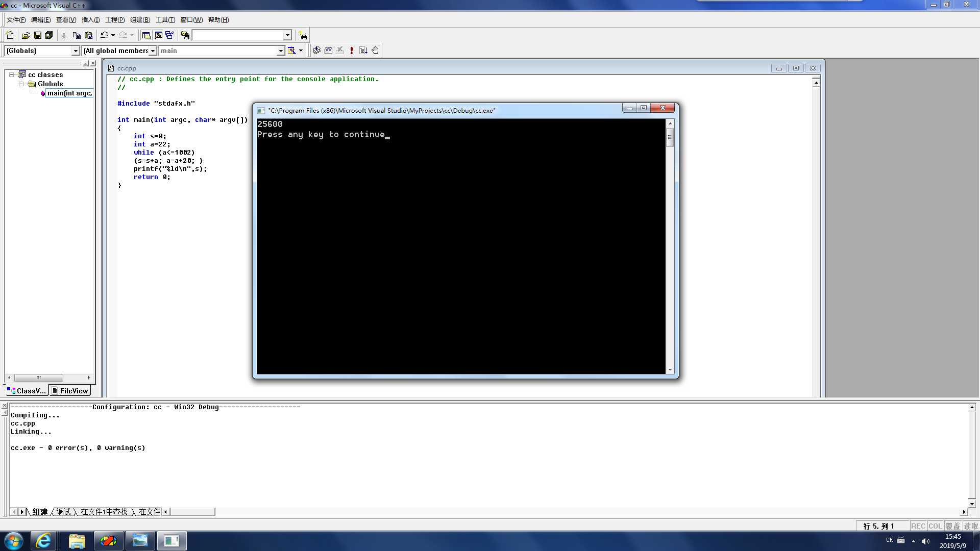This screenshot has height=551, width=980.
Task: Click the Go debug icon
Action: pyautogui.click(x=363, y=50)
